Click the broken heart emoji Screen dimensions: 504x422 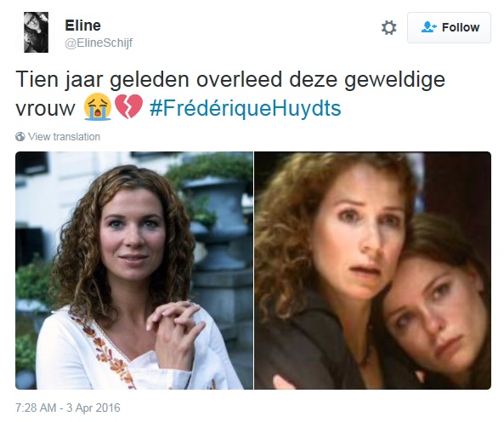128,107
